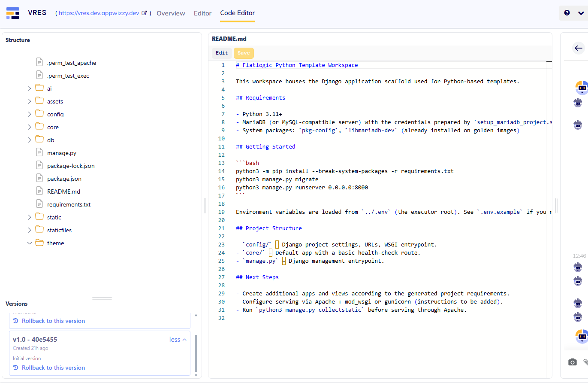Open the vres.dev.appwizzy.dev link
This screenshot has height=383, width=588.
point(99,13)
